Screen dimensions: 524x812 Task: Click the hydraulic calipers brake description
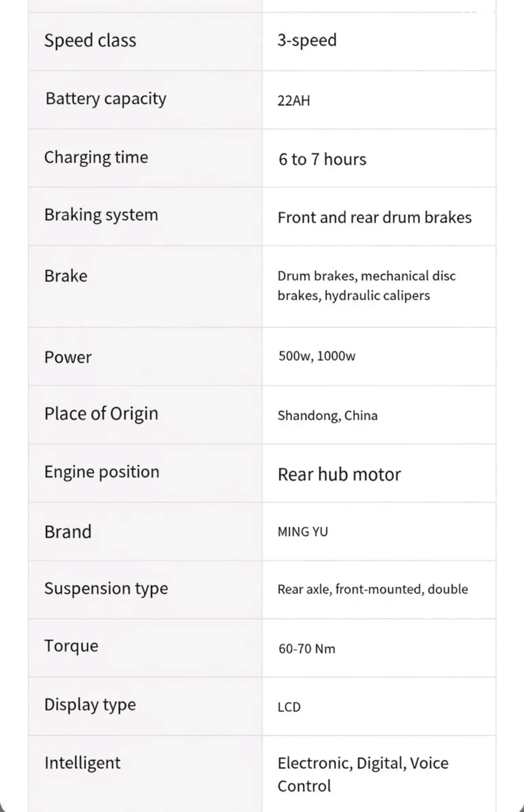pos(366,286)
